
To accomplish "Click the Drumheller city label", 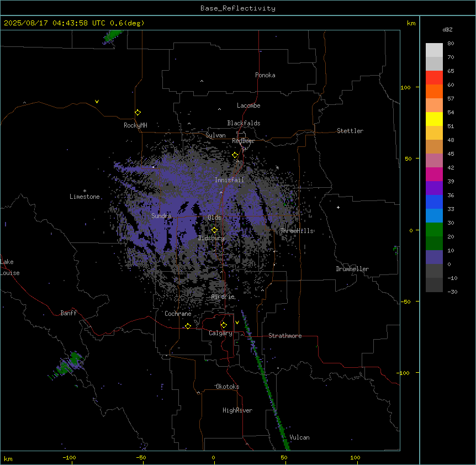I will click(x=352, y=269).
